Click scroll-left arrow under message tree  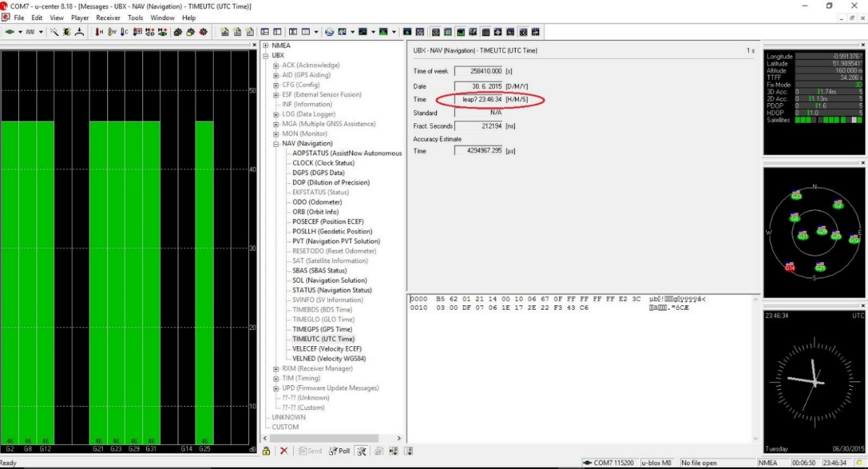[265, 438]
